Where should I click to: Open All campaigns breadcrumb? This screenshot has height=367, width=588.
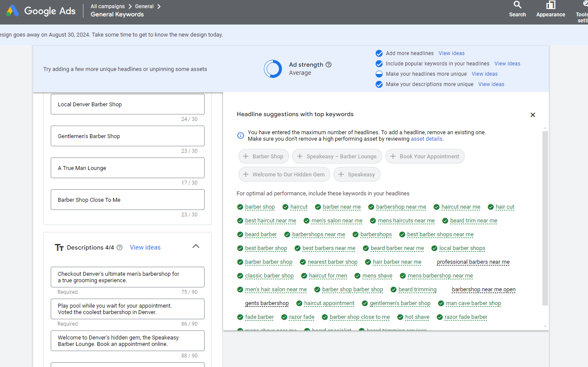(107, 6)
